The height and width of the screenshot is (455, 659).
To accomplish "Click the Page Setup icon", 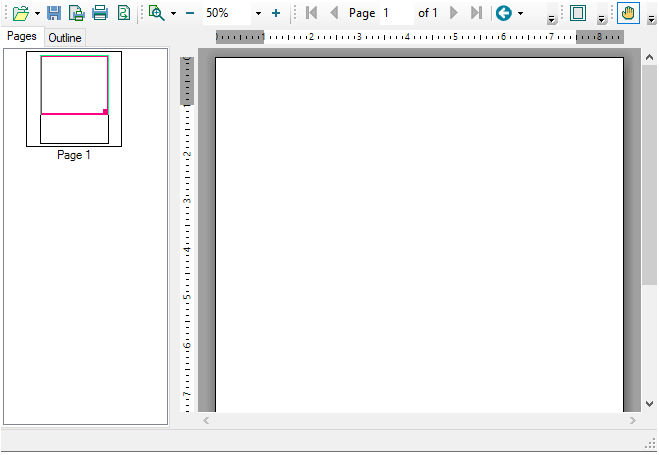I will pos(76,14).
